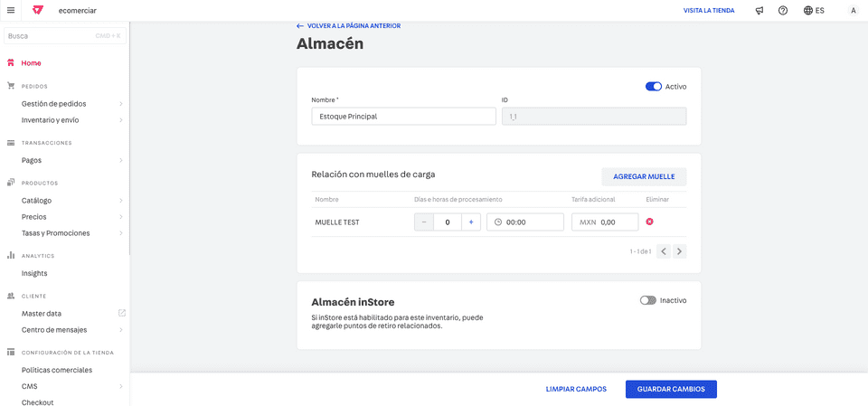
Task: Click the Home house icon
Action: [11, 63]
